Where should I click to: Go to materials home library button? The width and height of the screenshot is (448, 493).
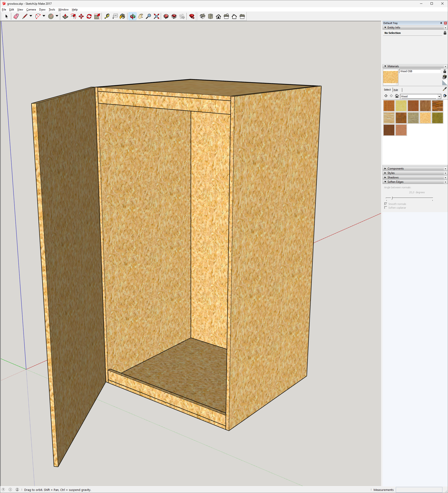coord(397,96)
